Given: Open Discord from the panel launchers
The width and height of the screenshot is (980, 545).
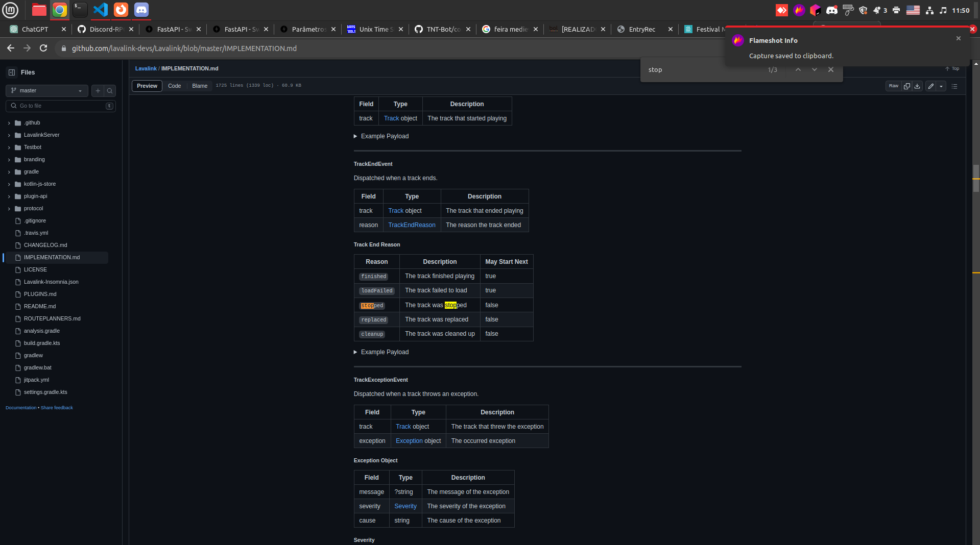Looking at the screenshot, I should [x=141, y=10].
